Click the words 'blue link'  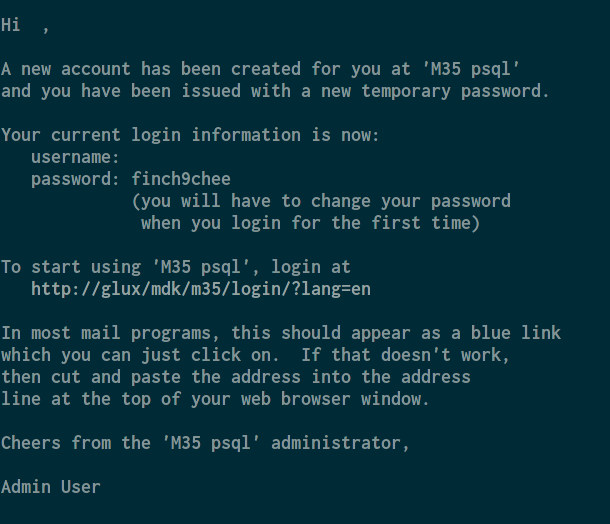516,333
